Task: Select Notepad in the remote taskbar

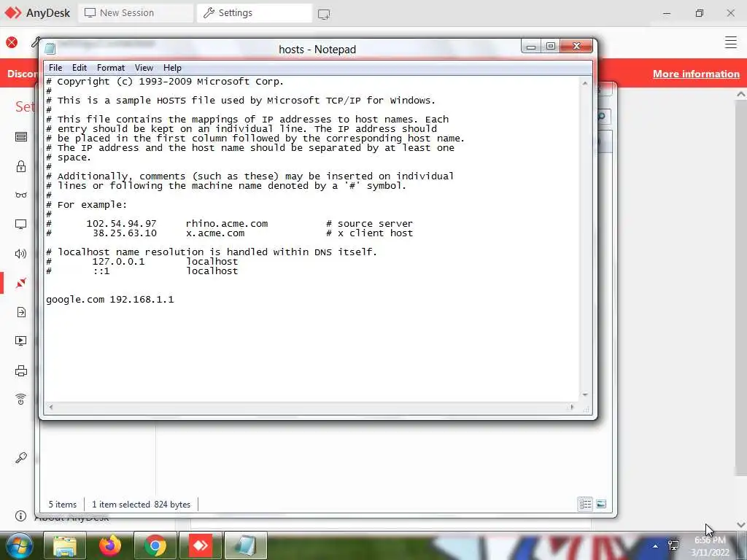Action: (245, 545)
